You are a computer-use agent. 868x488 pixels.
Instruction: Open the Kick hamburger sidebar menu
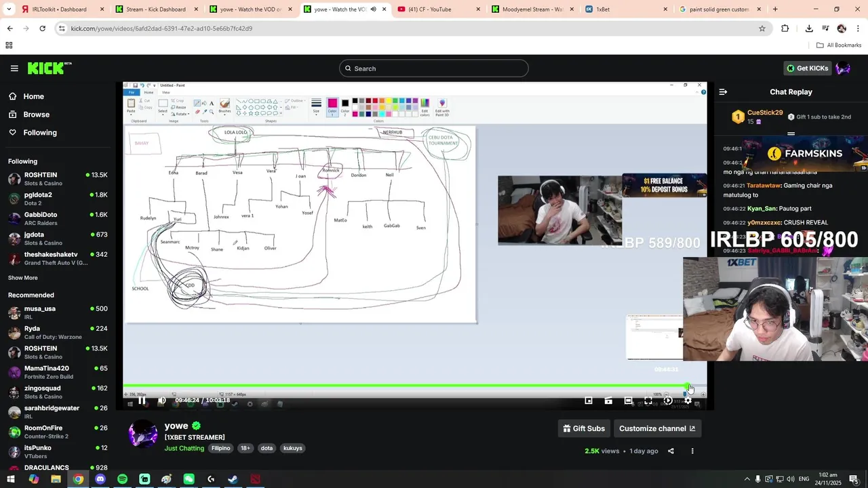tap(14, 68)
